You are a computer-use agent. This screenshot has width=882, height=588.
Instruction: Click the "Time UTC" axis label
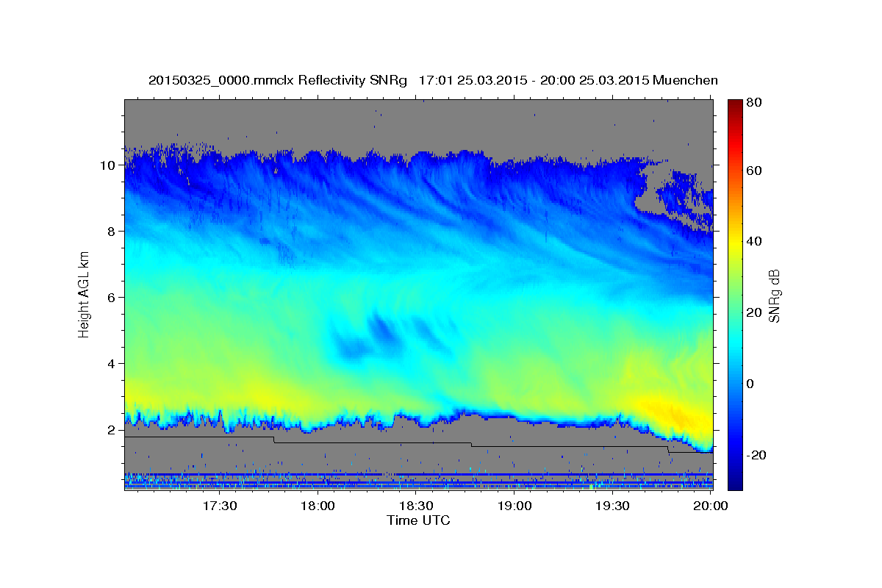tap(418, 520)
